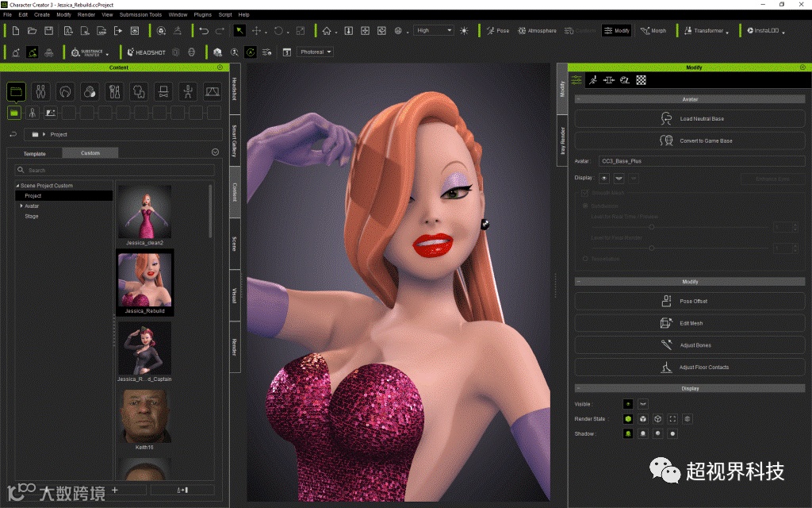This screenshot has width=812, height=508.
Task: Switch to the Template tab
Action: point(34,153)
